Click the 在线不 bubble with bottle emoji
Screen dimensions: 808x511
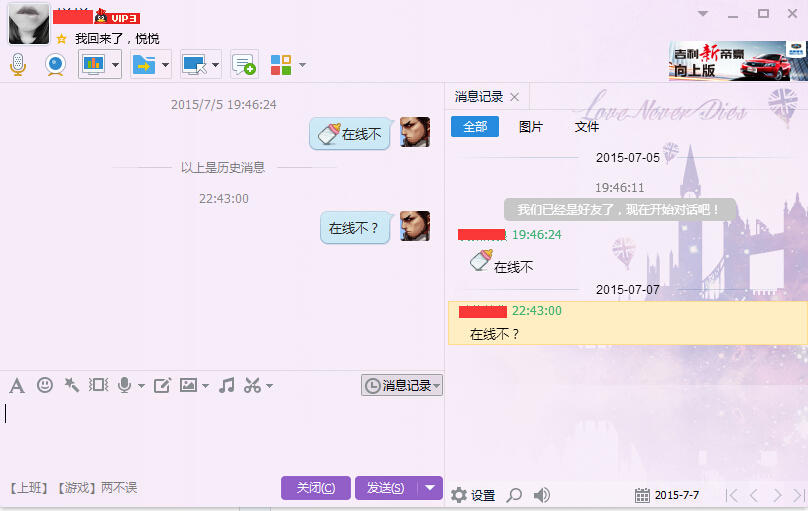tap(349, 133)
